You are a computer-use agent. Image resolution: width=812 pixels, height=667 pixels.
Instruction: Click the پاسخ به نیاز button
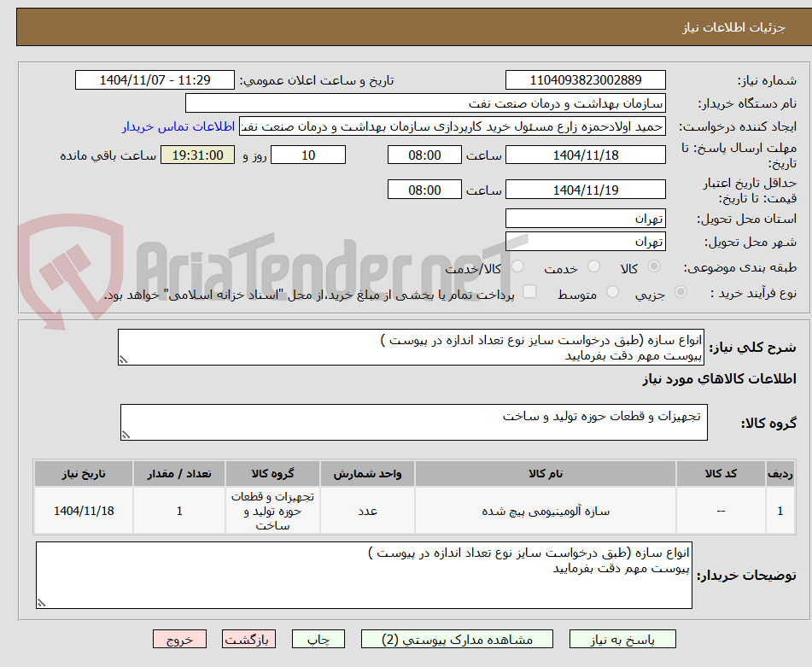[x=622, y=639]
